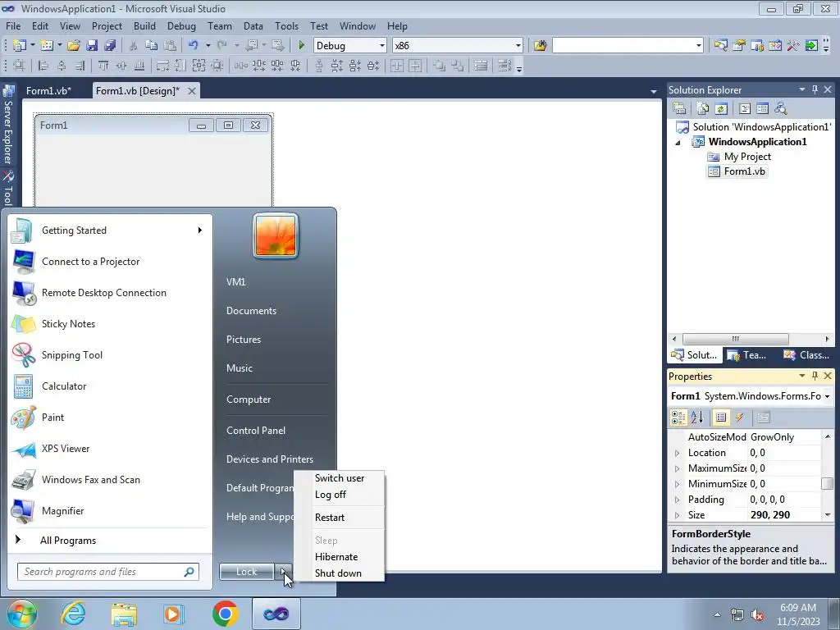Launch Snipping Tool from the Start menu

pos(109,355)
